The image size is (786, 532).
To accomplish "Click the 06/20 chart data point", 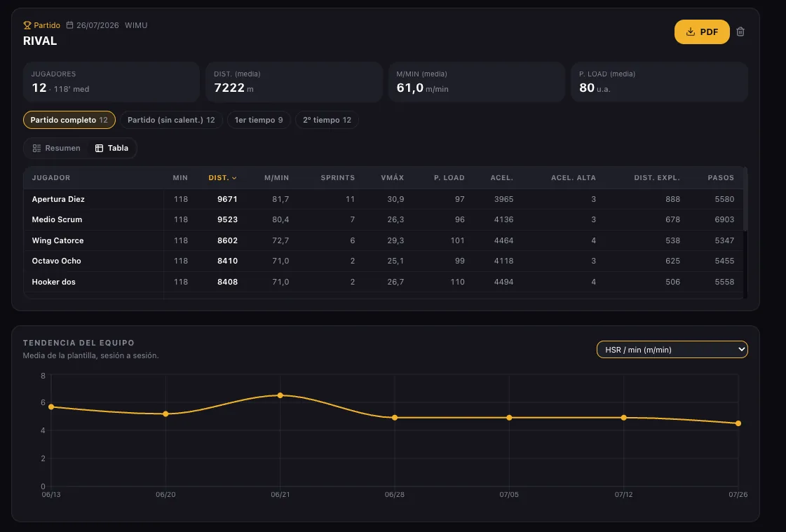I will click(x=165, y=414).
